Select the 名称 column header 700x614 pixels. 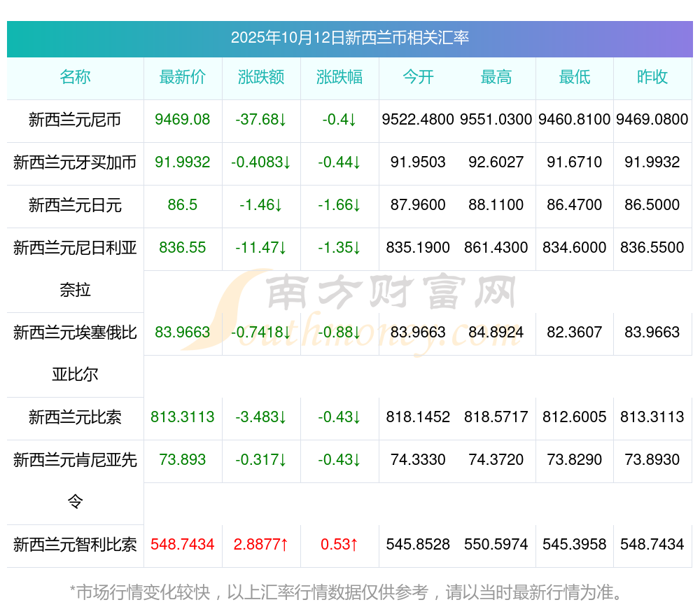pos(75,77)
